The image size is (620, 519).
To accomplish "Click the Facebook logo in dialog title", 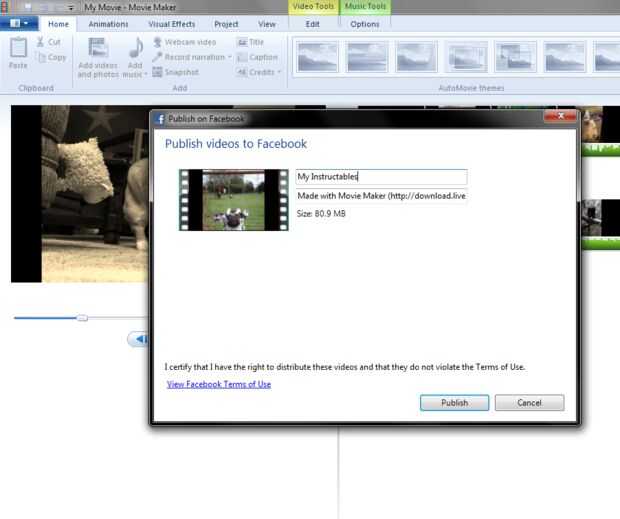I will 160,119.
